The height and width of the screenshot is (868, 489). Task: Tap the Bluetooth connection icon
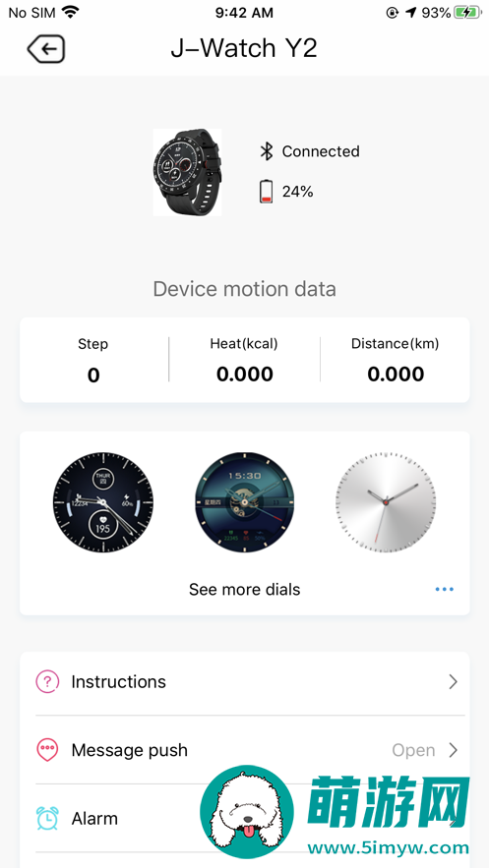267,151
